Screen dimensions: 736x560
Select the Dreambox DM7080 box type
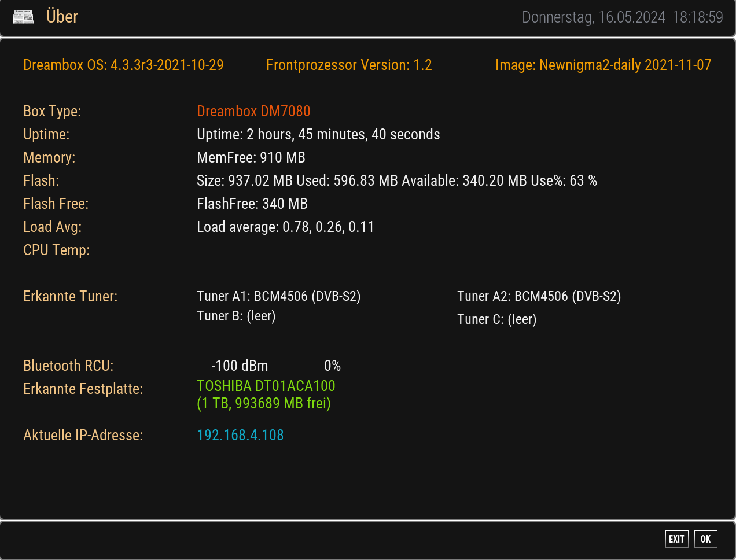(x=253, y=111)
